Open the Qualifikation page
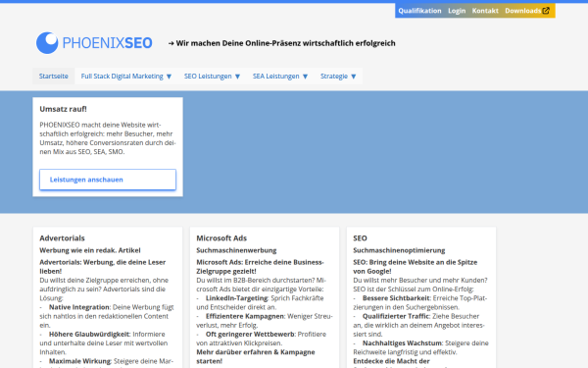The width and height of the screenshot is (588, 368). tap(419, 11)
